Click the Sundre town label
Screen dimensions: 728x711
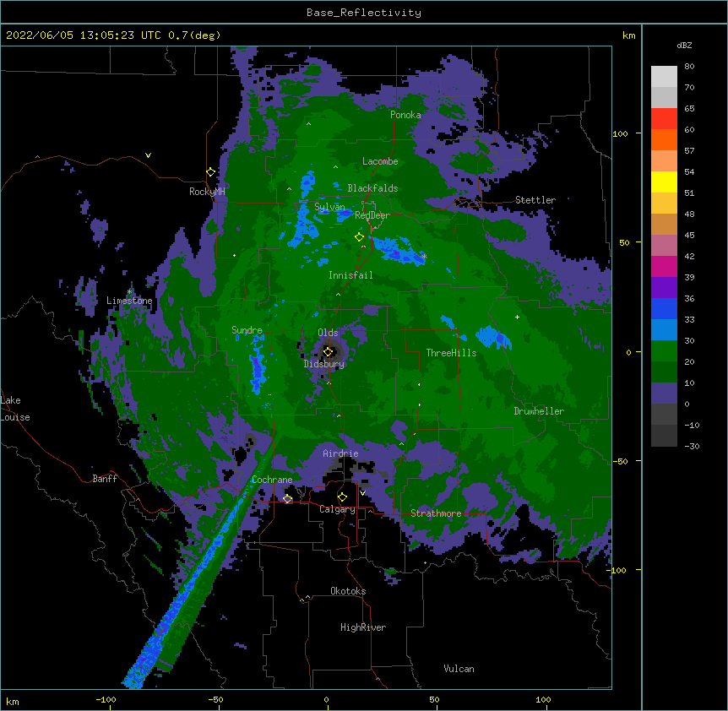tap(247, 330)
